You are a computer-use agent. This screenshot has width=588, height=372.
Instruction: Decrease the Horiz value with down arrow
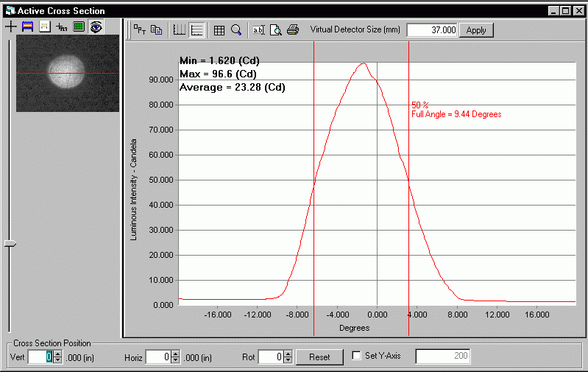pyautogui.click(x=175, y=360)
